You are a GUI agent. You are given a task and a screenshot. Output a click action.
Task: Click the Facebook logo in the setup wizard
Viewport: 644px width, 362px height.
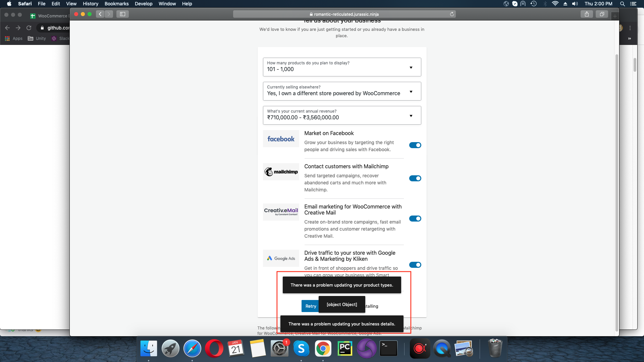tap(281, 138)
